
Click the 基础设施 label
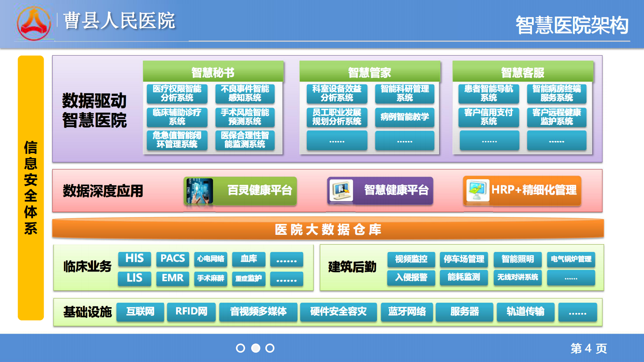(88, 312)
